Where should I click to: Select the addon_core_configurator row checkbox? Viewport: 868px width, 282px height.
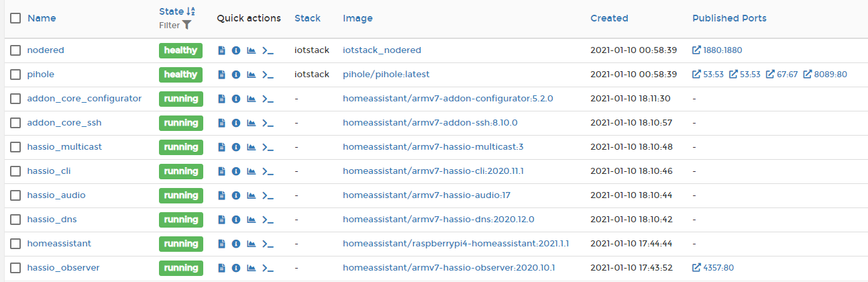15,99
